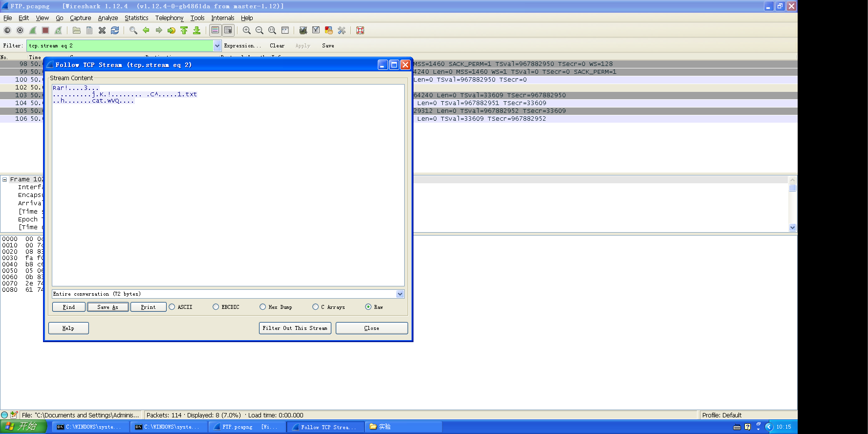Open the Statistics menu
Viewport: 868px width, 434px height.
[x=136, y=18]
